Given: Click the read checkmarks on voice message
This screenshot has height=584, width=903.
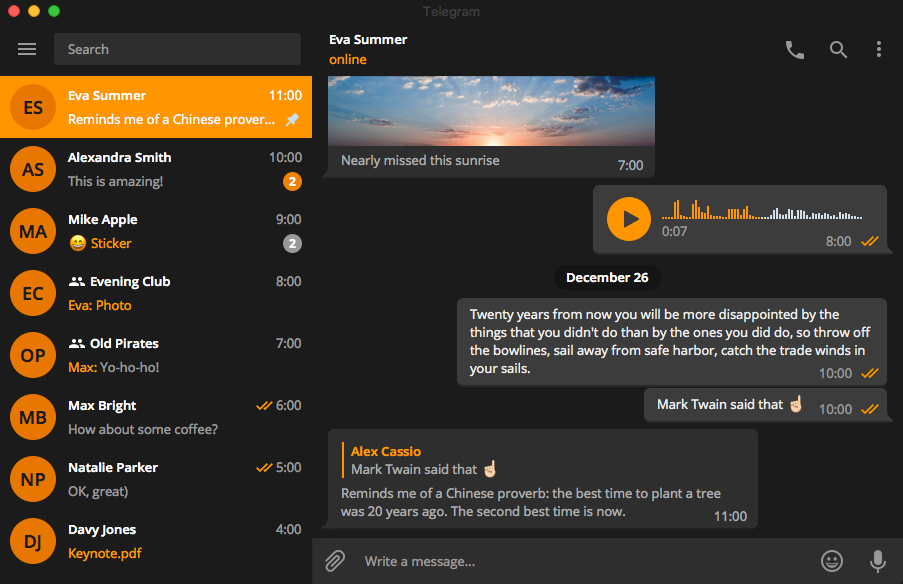Looking at the screenshot, I should tap(870, 241).
